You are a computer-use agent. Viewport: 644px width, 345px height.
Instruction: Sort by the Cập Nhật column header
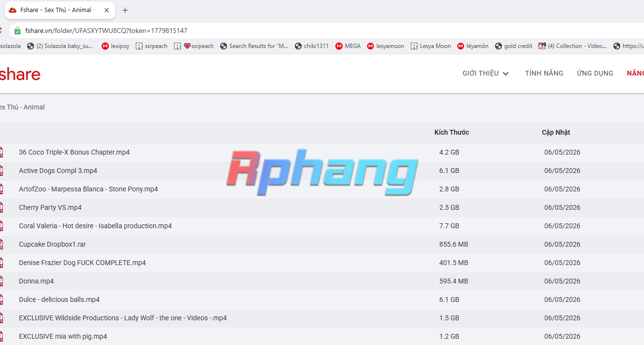click(x=556, y=132)
